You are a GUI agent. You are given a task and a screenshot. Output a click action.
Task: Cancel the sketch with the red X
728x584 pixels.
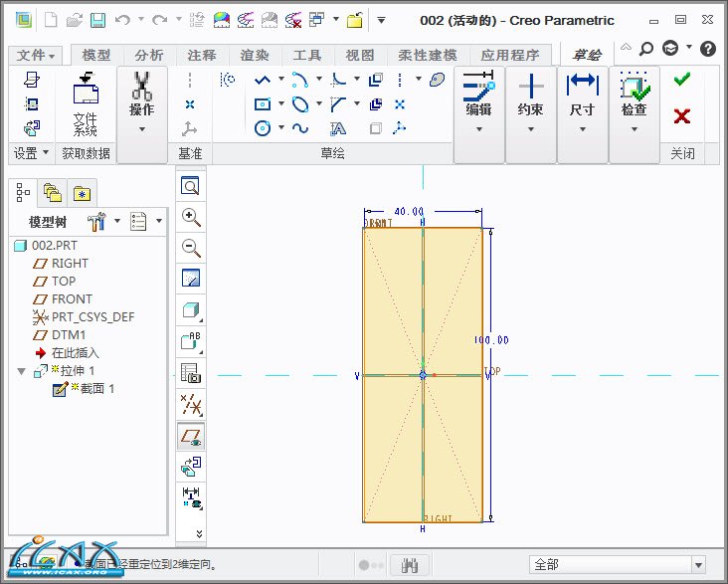tap(681, 116)
